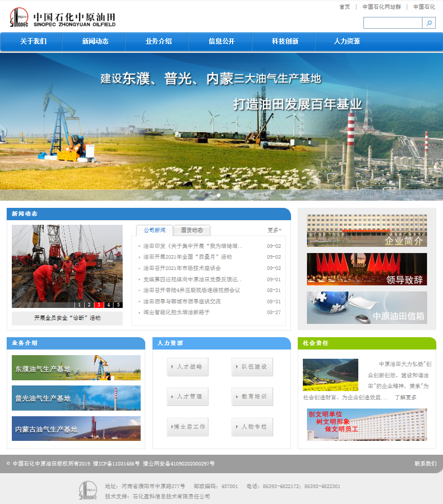Click the 了解更多 link
Viewport: 443px width, 504px height.
point(406,397)
